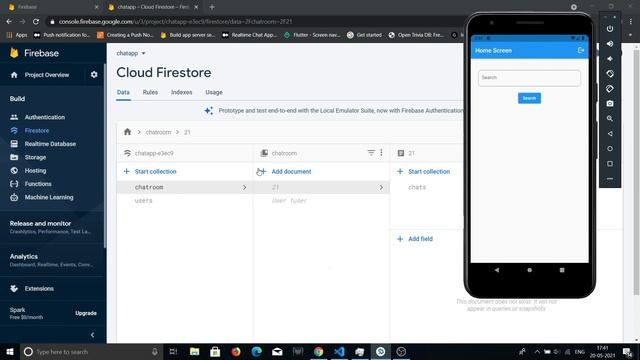This screenshot has width=640, height=360.
Task: Open chatroom collection more options menu
Action: click(x=381, y=153)
